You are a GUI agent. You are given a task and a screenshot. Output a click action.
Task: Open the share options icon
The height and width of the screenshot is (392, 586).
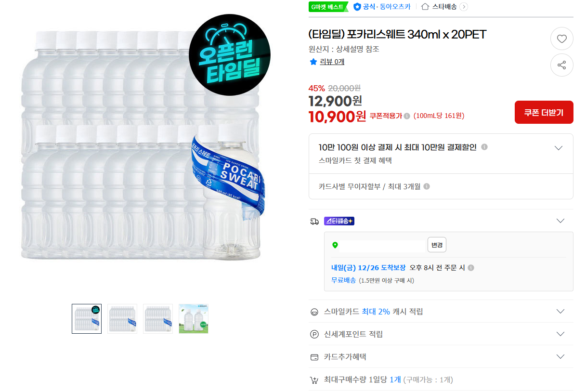561,65
